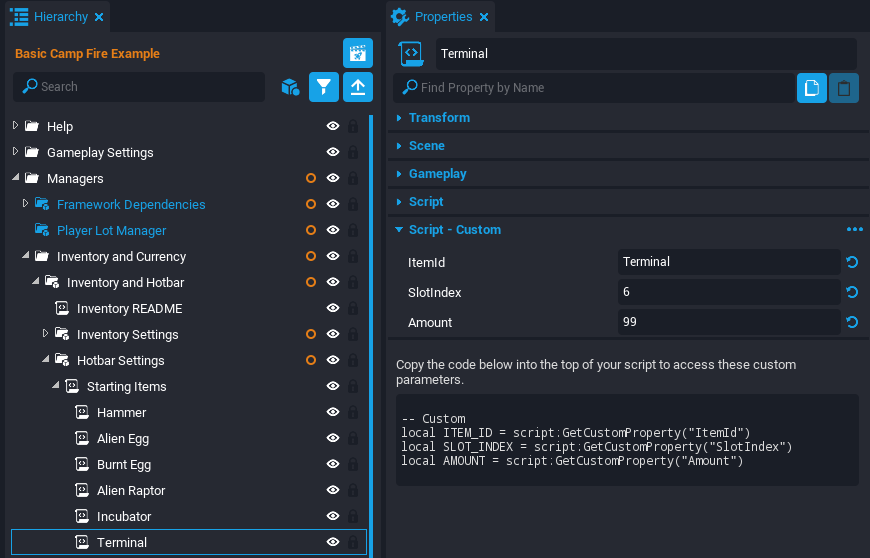
Task: Click the copy properties icon
Action: (811, 88)
